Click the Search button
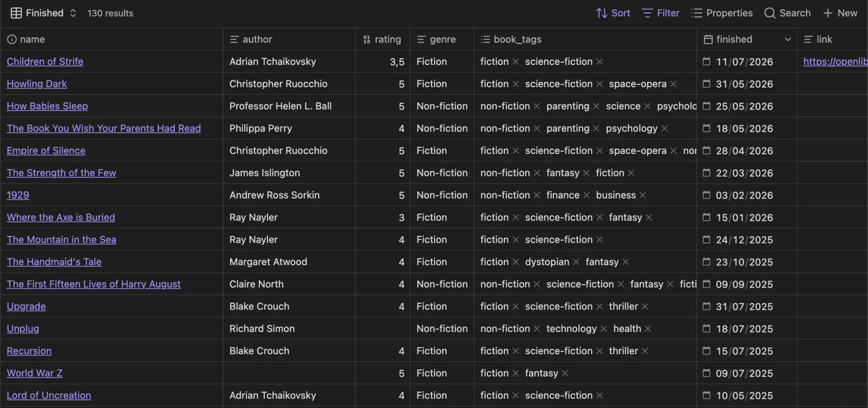This screenshot has width=868, height=408. [x=787, y=13]
